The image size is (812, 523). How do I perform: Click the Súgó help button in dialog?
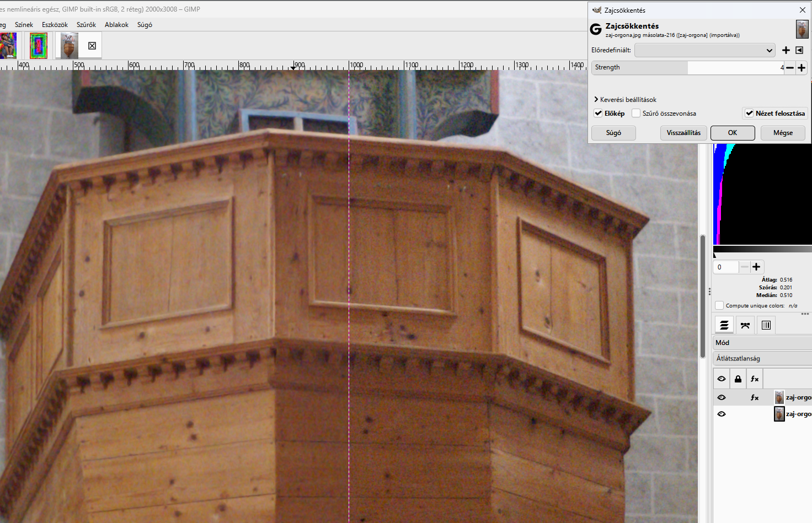(x=613, y=133)
